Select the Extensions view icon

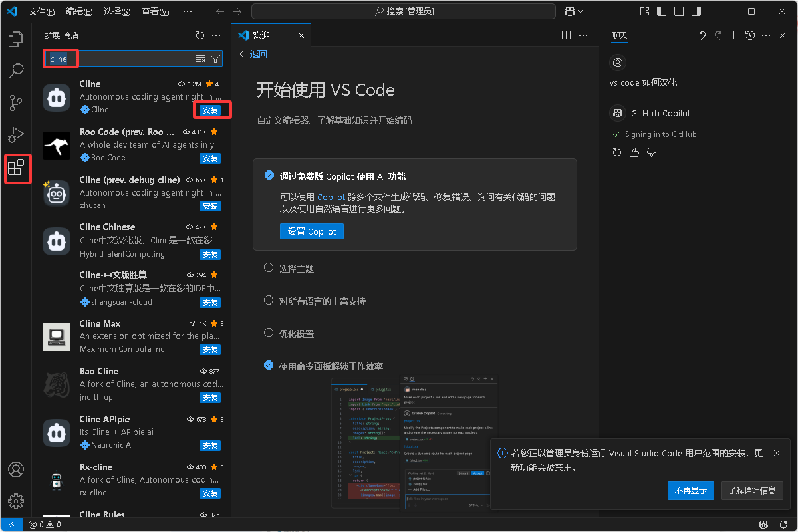16,167
